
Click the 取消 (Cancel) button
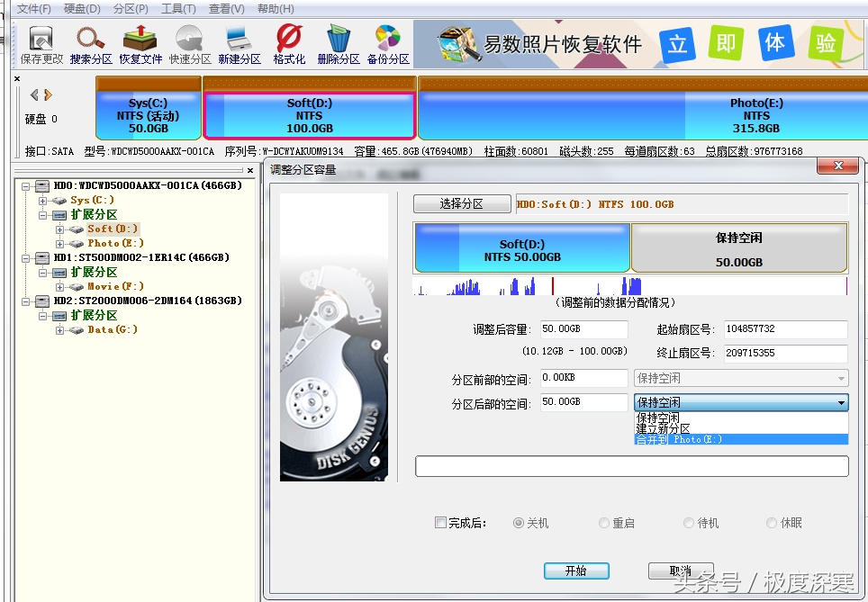pos(681,571)
